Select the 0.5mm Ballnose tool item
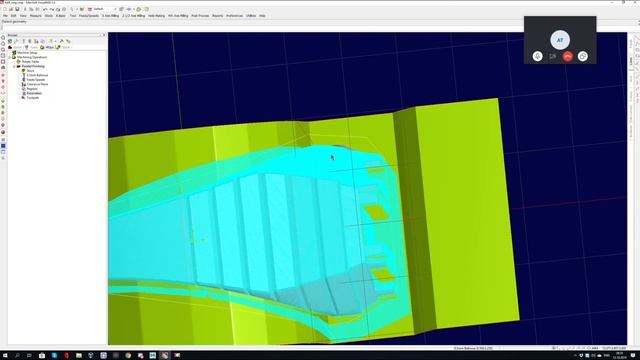640x360 pixels. click(37, 75)
